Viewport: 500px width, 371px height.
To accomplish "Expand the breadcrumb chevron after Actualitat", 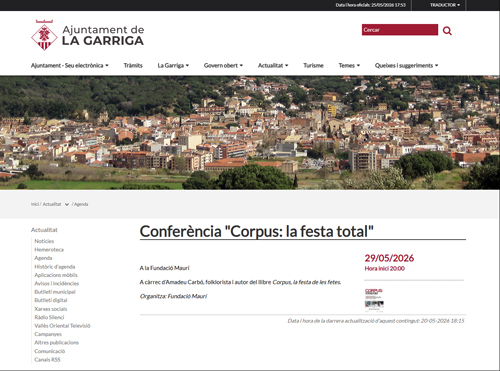I will click(x=67, y=204).
